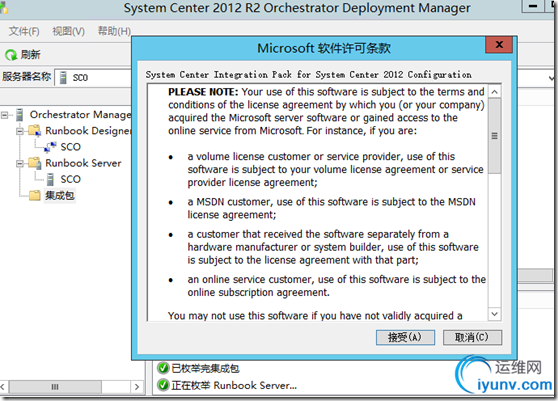Image resolution: width=558 pixels, height=401 pixels.
Task: Click the license text vertical scrollbar thumb
Action: pyautogui.click(x=494, y=136)
